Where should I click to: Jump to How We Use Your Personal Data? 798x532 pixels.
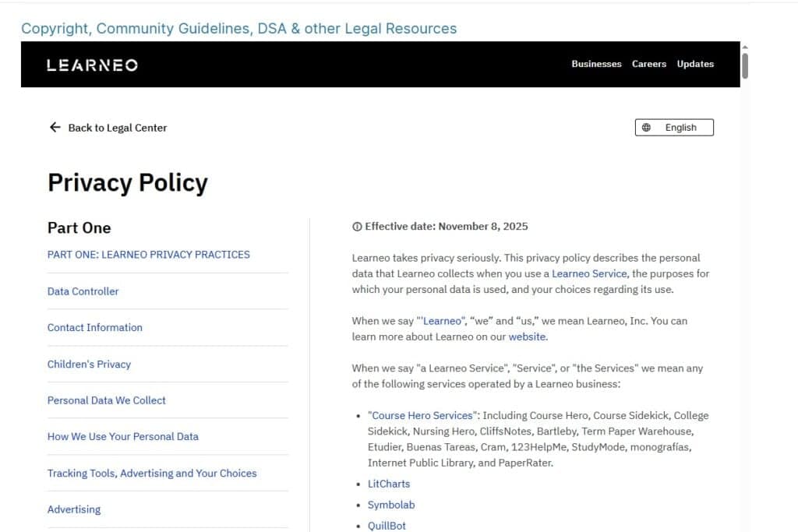tap(122, 436)
